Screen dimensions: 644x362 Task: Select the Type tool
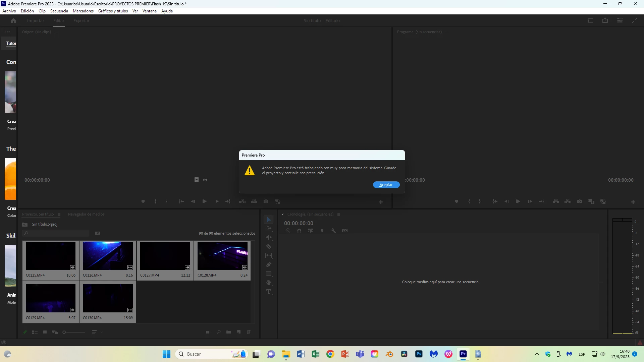[269, 292]
